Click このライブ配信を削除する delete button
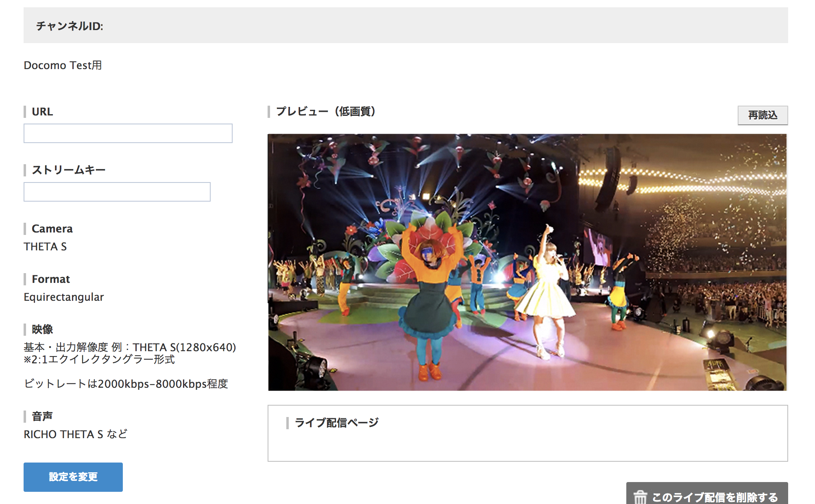Screen dimensions: 815x504 pos(707,493)
